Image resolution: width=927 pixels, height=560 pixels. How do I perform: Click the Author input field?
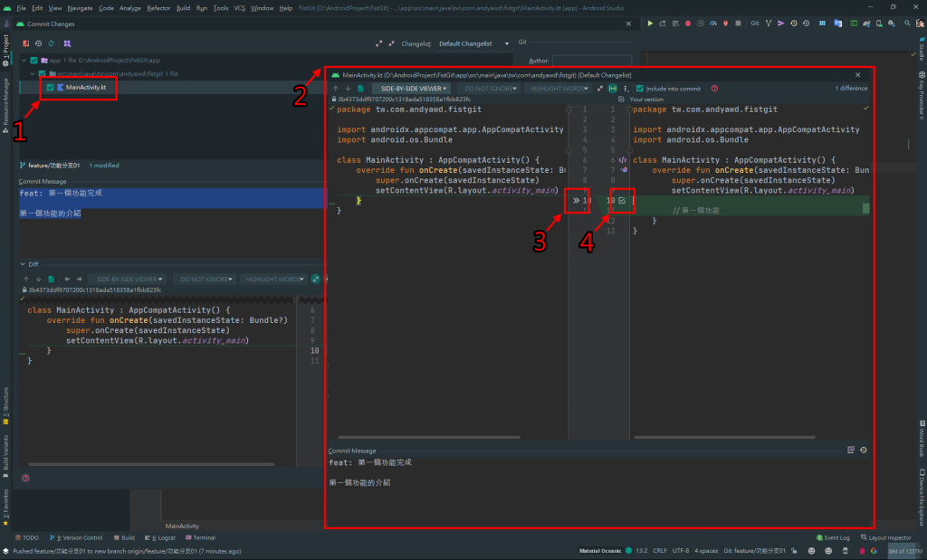coord(592,61)
